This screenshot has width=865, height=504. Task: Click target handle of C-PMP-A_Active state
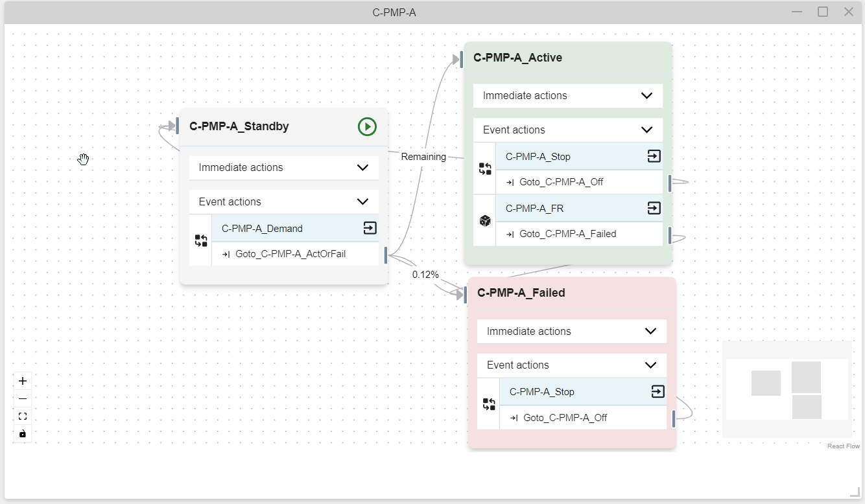462,60
